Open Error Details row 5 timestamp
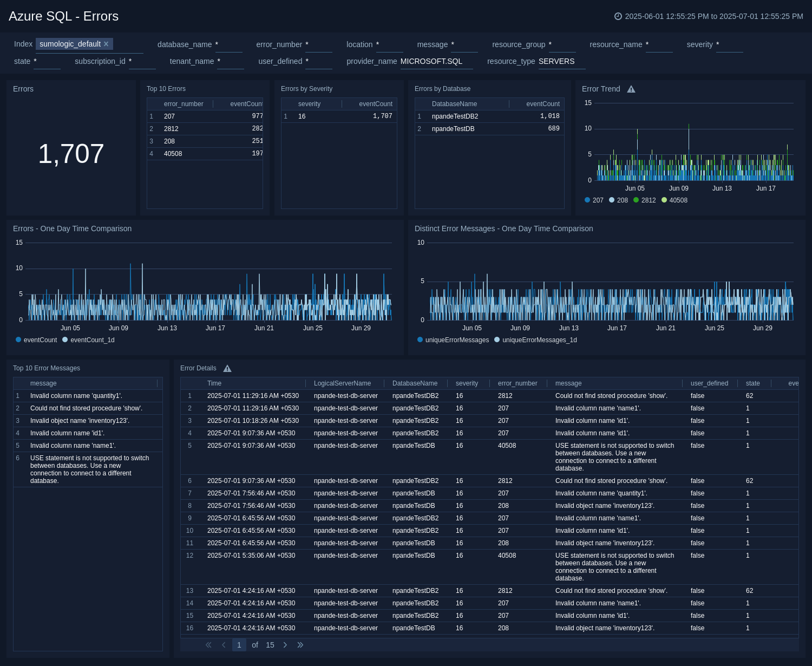This screenshot has height=666, width=812. [x=251, y=446]
